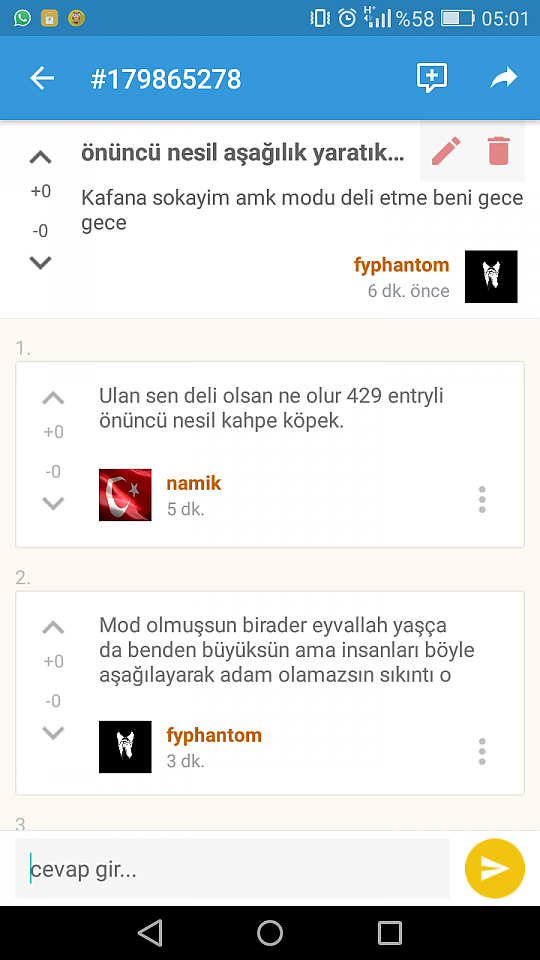Send the reply with yellow arrow button
This screenshot has height=960, width=540.
click(495, 868)
